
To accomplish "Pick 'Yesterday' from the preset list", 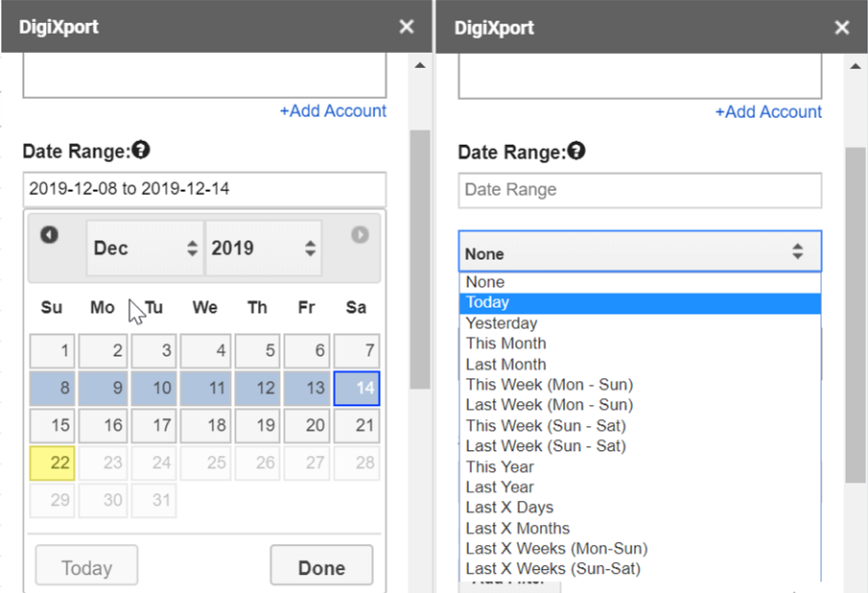I will pos(640,323).
